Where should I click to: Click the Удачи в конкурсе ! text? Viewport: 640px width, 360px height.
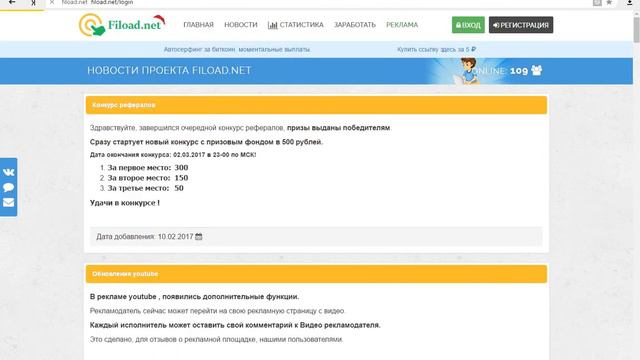tap(125, 203)
